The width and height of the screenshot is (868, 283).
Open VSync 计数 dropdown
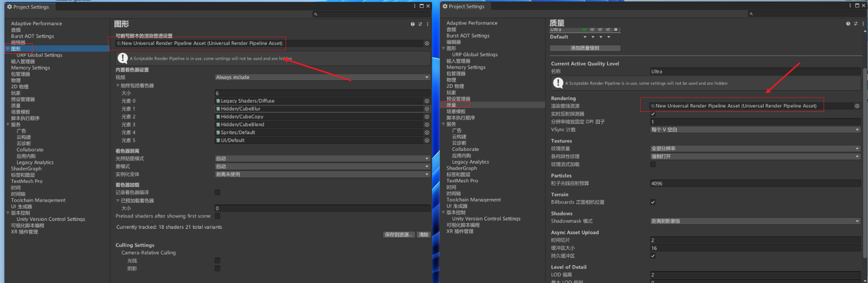(755, 130)
